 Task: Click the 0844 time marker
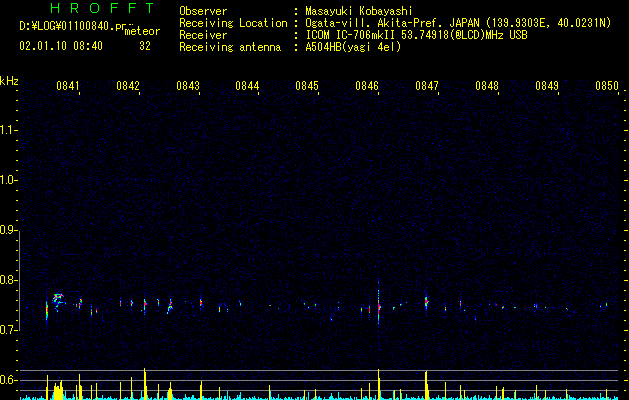tap(247, 86)
